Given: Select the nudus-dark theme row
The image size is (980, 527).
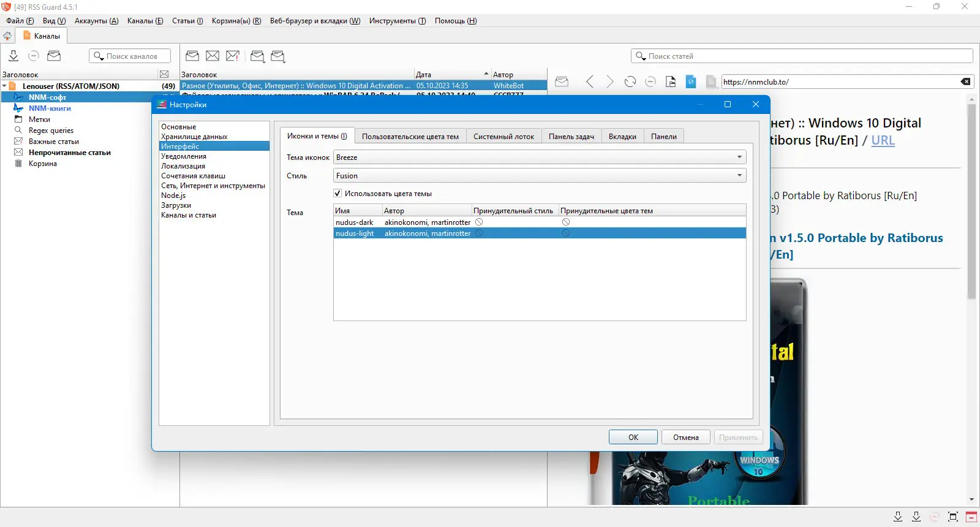Looking at the screenshot, I should 540,222.
